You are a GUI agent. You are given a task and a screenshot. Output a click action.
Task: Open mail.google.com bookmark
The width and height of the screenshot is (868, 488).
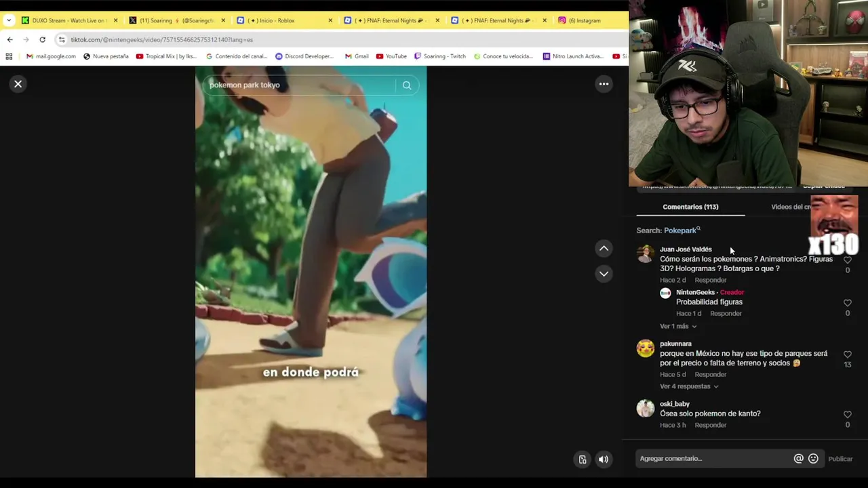(51, 56)
